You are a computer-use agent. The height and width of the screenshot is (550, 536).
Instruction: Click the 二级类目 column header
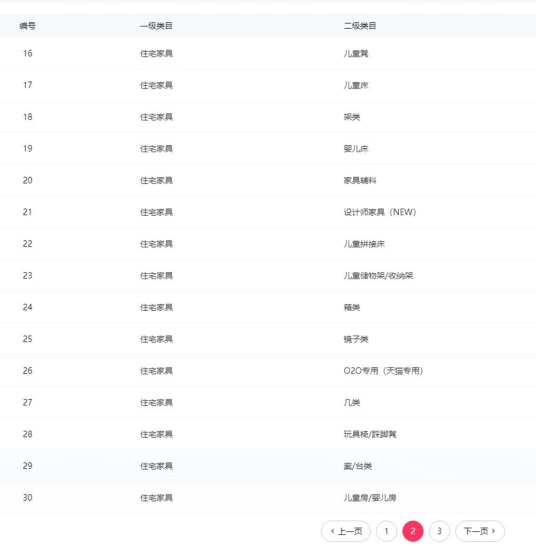(x=360, y=26)
